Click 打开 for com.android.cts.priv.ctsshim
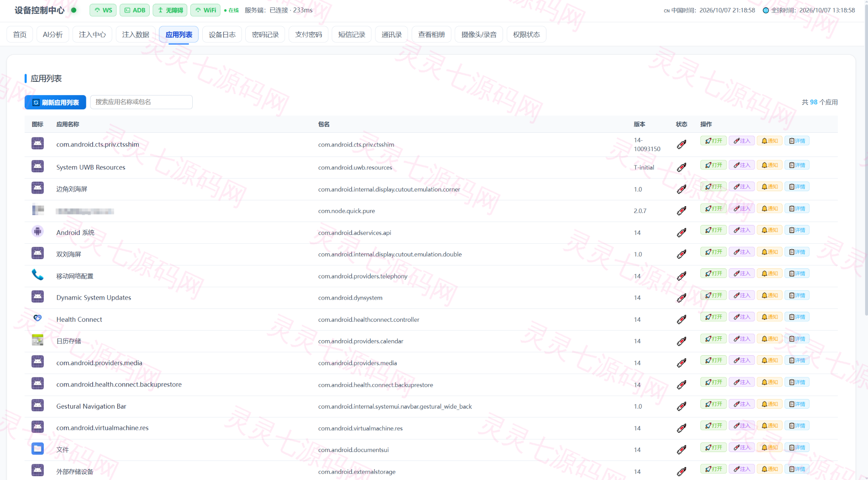This screenshot has height=480, width=868. pyautogui.click(x=713, y=141)
